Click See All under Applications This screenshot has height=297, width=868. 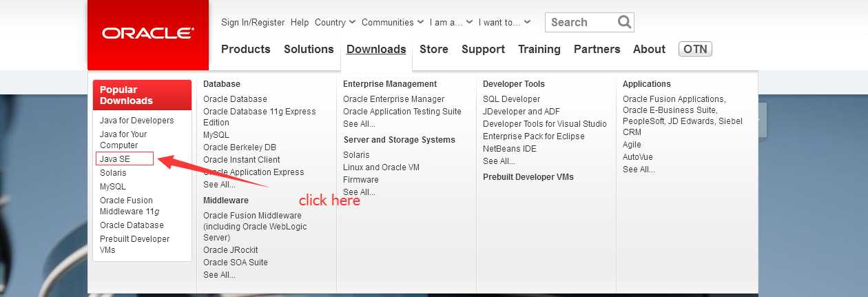click(x=639, y=170)
